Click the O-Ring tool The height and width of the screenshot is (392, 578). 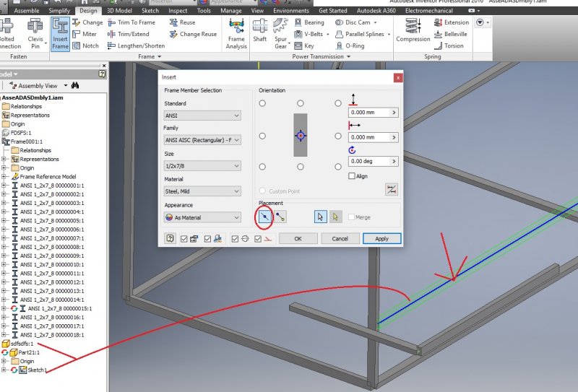(x=350, y=45)
